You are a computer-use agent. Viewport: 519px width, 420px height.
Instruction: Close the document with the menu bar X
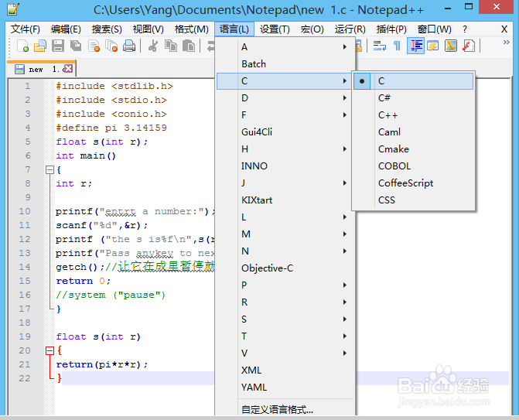tap(504, 29)
